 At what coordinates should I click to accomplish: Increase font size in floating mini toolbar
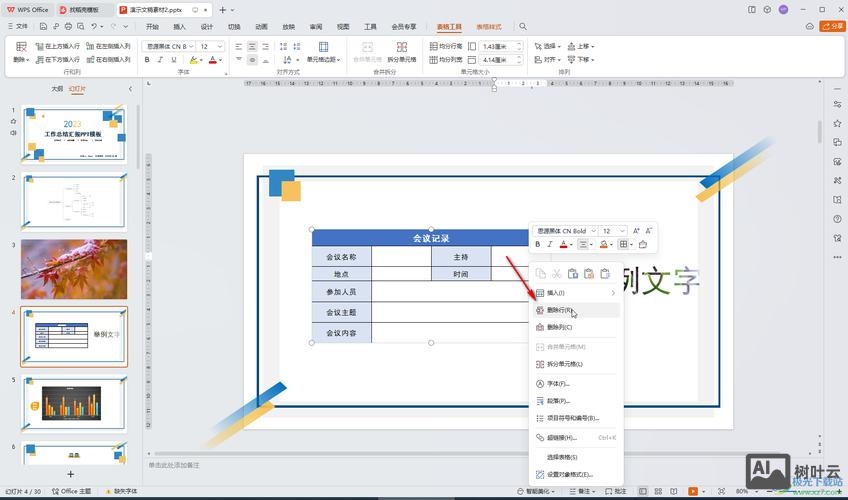click(x=636, y=231)
